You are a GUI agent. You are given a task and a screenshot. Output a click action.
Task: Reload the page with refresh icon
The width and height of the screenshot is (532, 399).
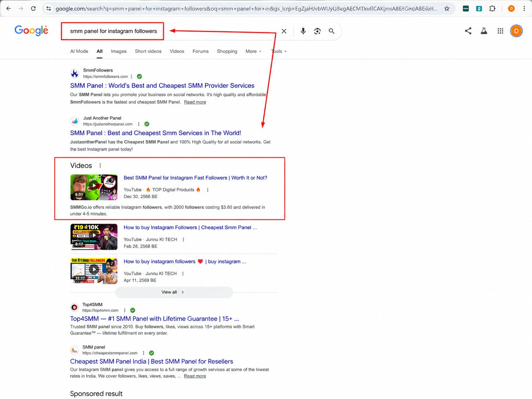pyautogui.click(x=33, y=8)
